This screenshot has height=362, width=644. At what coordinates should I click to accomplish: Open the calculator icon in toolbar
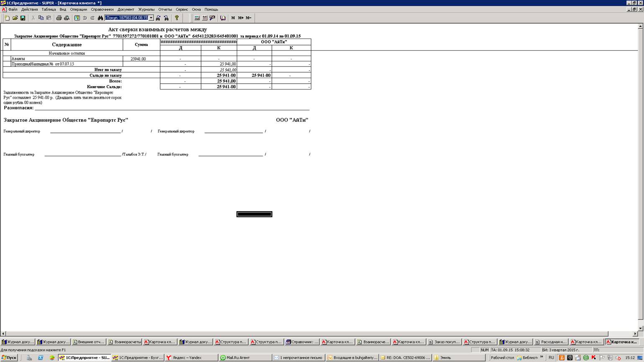click(x=197, y=18)
